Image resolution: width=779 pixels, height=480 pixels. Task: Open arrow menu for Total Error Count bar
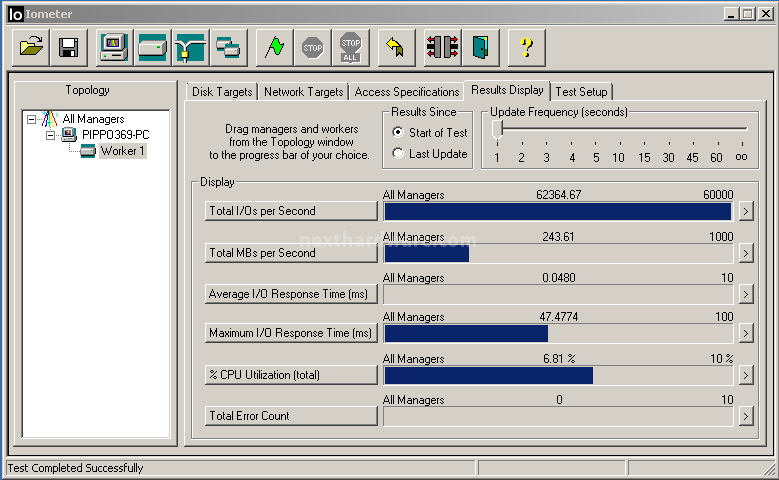tap(746, 416)
